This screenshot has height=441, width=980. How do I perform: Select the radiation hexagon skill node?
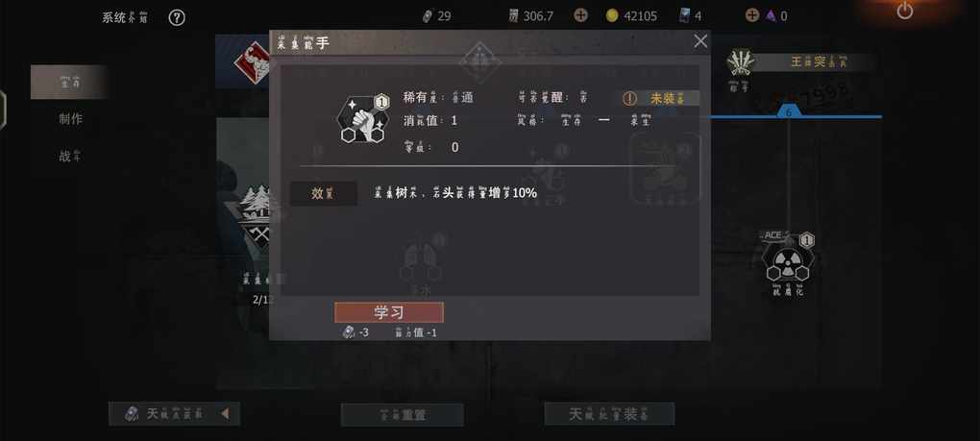(788, 263)
